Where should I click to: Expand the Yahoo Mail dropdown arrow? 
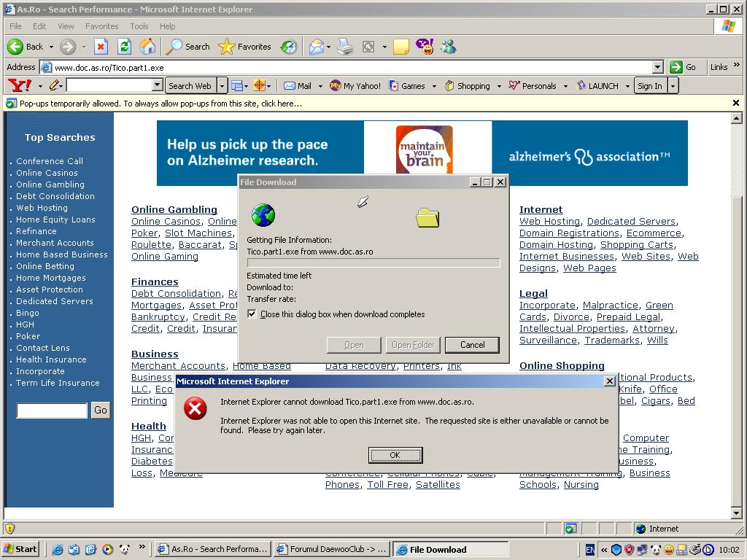click(x=320, y=86)
